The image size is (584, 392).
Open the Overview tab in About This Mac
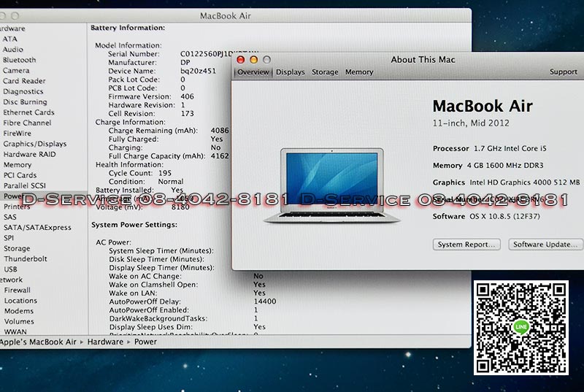point(253,72)
